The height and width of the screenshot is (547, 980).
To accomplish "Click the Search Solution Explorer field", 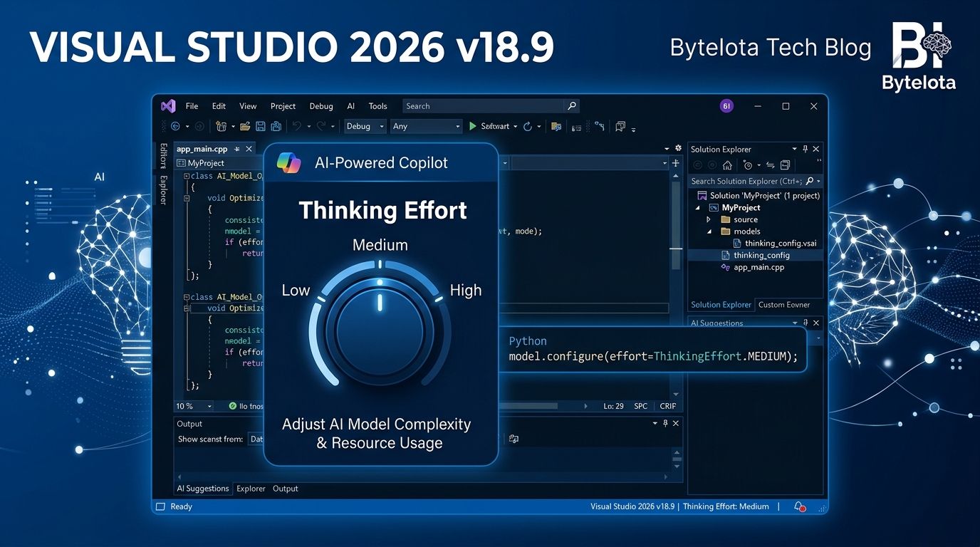I will pos(756,181).
